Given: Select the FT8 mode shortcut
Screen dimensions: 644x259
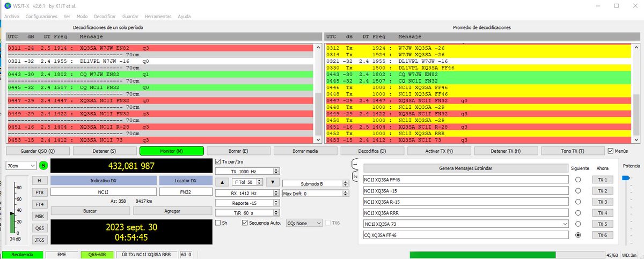Looking at the screenshot, I should tap(39, 192).
